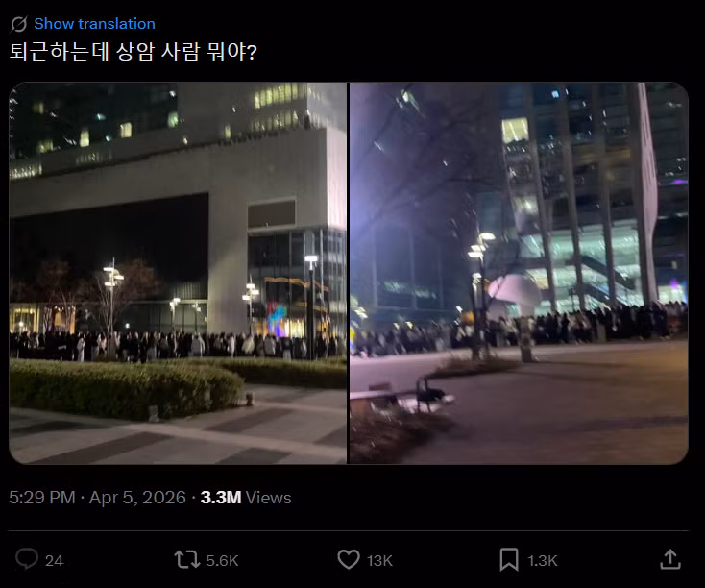Click the 5.6K reposts count
The width and height of the screenshot is (705, 588).
[222, 560]
